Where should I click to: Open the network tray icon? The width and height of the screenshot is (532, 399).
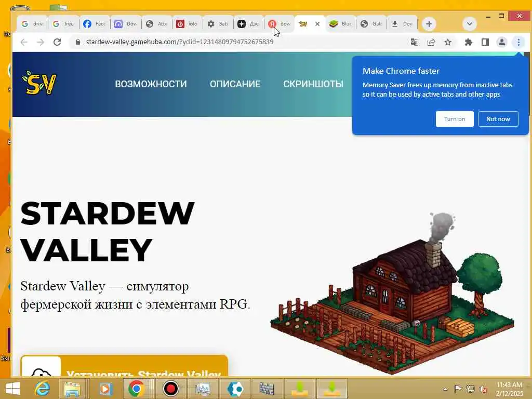(470, 389)
